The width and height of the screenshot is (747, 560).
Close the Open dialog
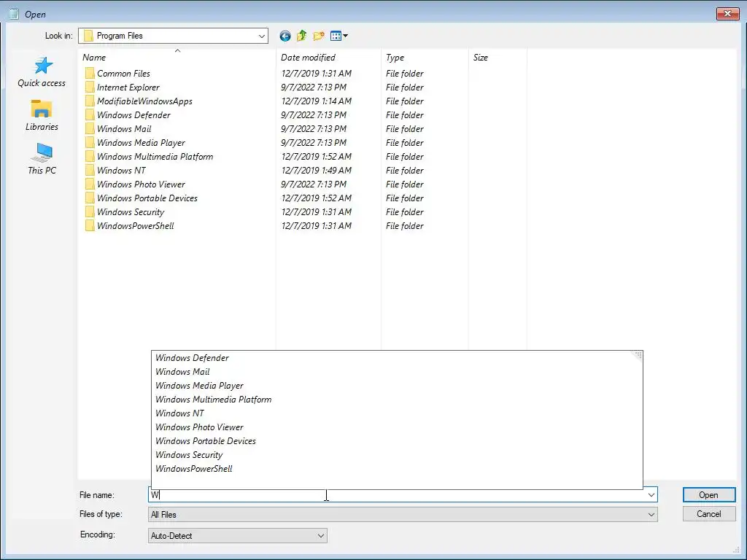tap(727, 13)
